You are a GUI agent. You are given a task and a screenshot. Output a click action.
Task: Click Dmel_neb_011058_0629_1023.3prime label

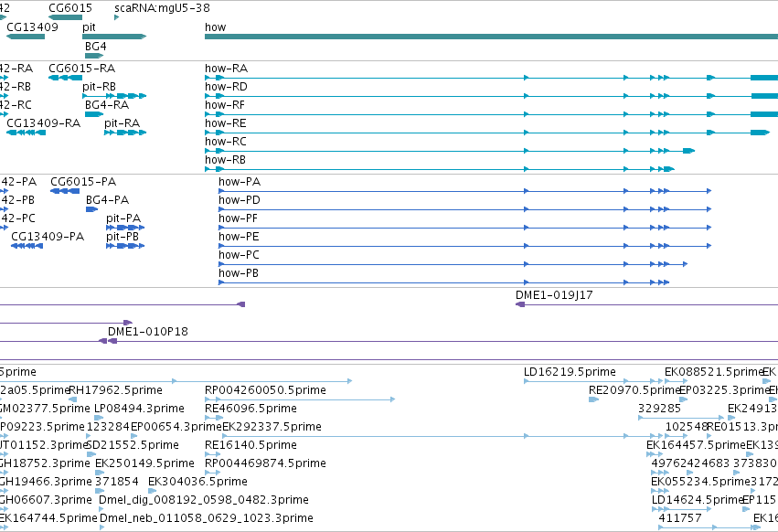coord(207,518)
